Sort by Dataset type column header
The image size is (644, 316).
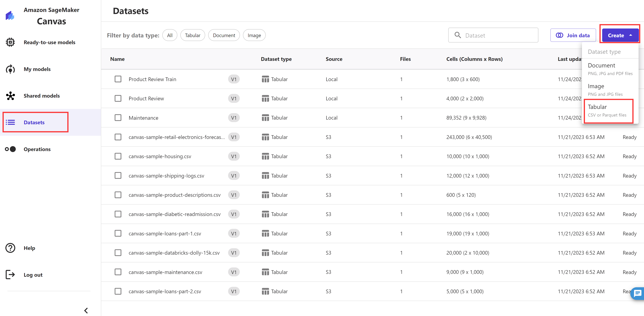276,59
